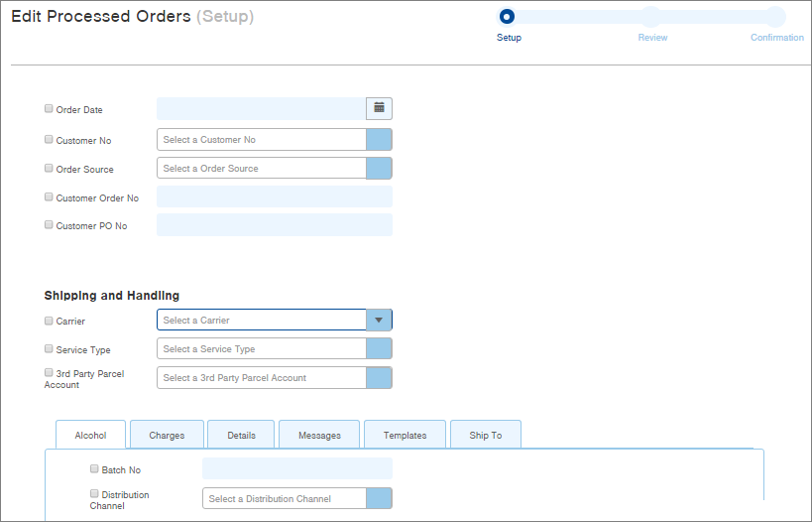Open the Service Type dropdown
812x522 pixels.
click(x=379, y=349)
